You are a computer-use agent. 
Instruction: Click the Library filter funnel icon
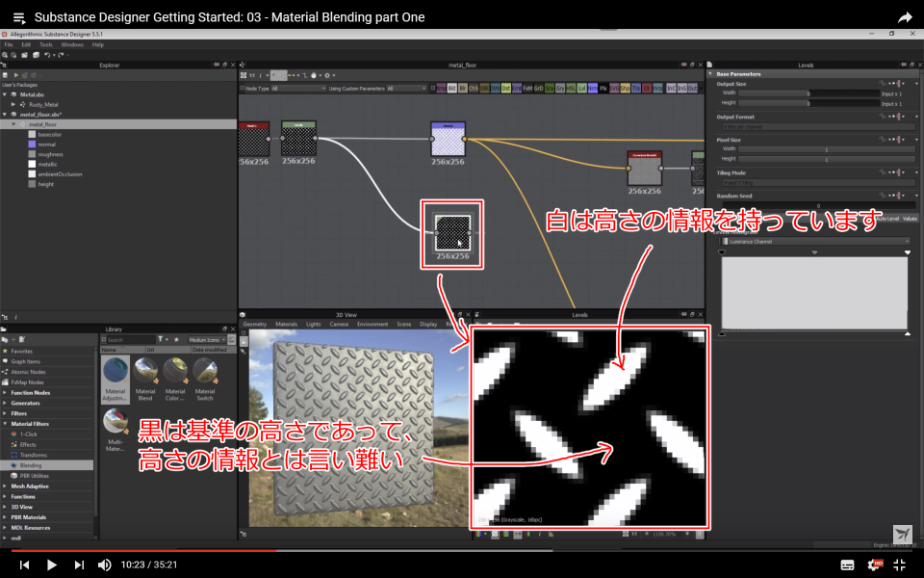[x=161, y=340]
